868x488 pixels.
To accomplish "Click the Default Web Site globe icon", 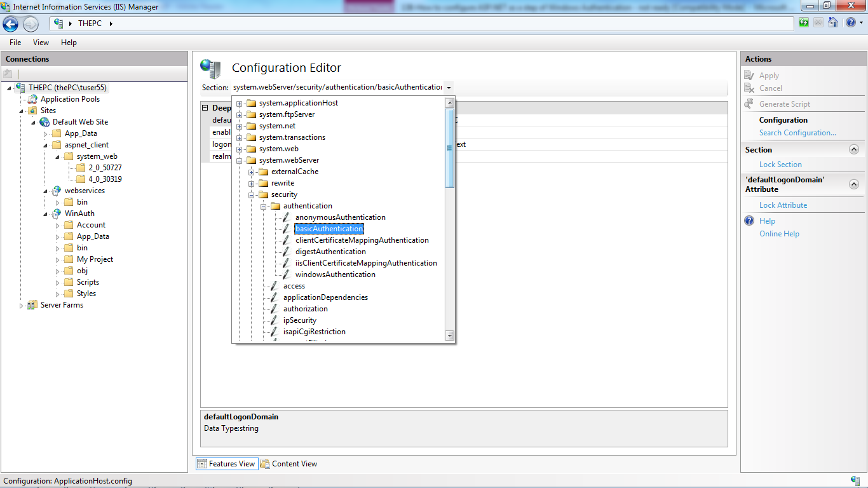I will click(44, 122).
